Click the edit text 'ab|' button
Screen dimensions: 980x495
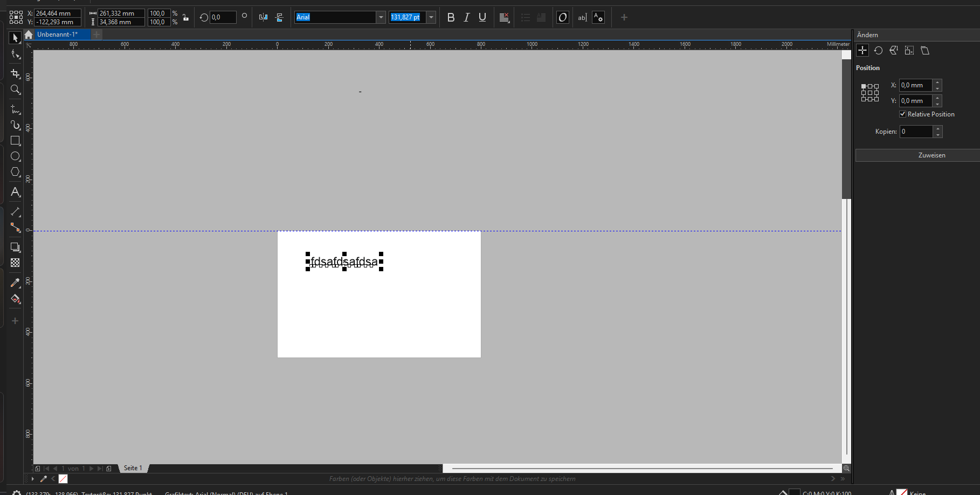tap(582, 17)
